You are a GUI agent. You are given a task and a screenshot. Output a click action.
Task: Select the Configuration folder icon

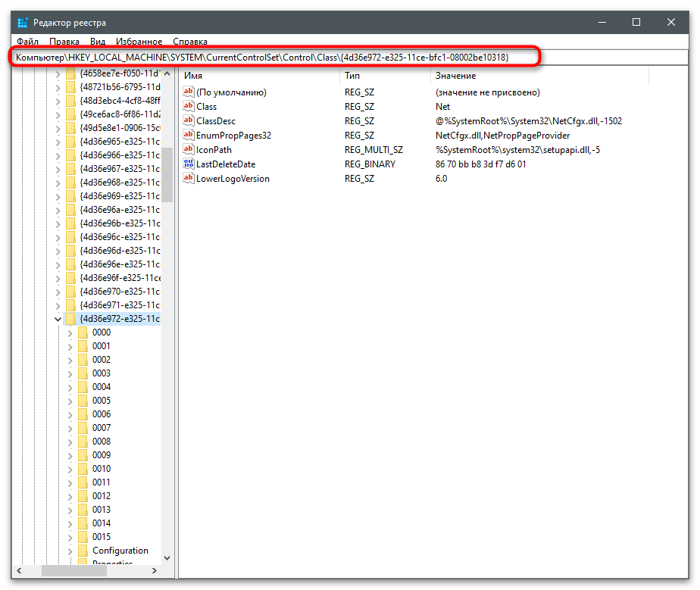click(x=83, y=551)
